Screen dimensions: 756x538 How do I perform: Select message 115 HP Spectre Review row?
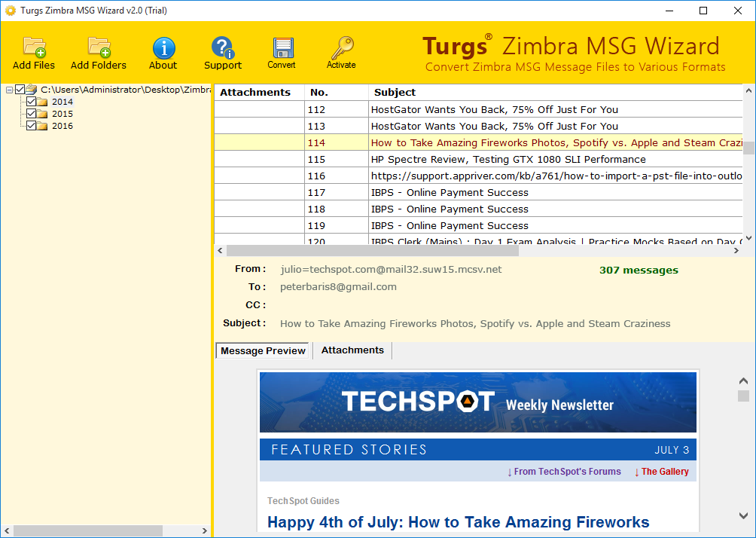click(x=478, y=159)
